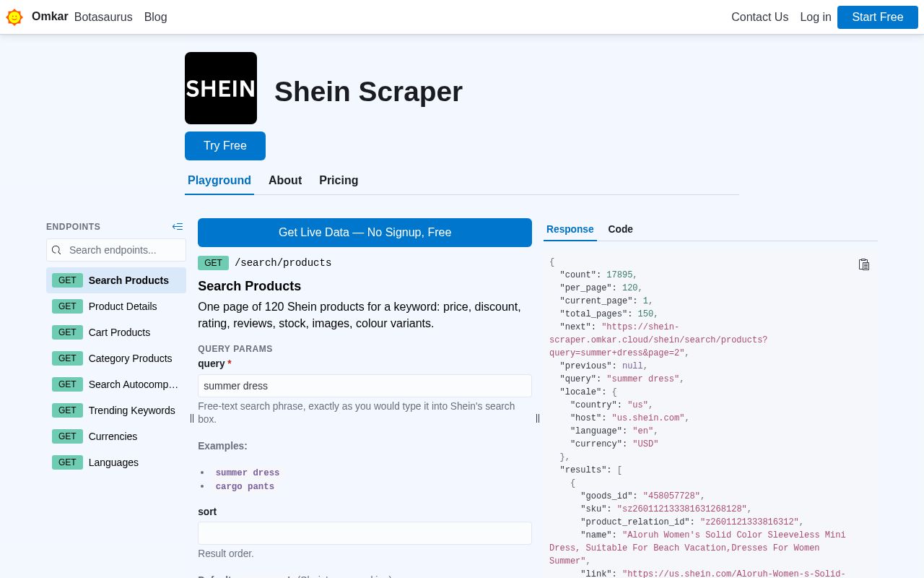This screenshot has width=924, height=578.
Task: Select the Search Autocomplete endpoint
Action: pyautogui.click(x=116, y=384)
